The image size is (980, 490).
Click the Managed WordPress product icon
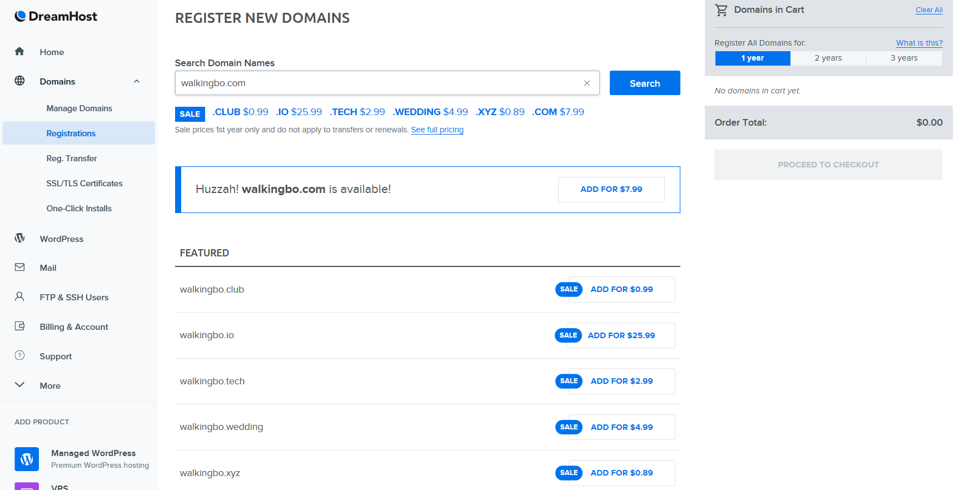(27, 459)
